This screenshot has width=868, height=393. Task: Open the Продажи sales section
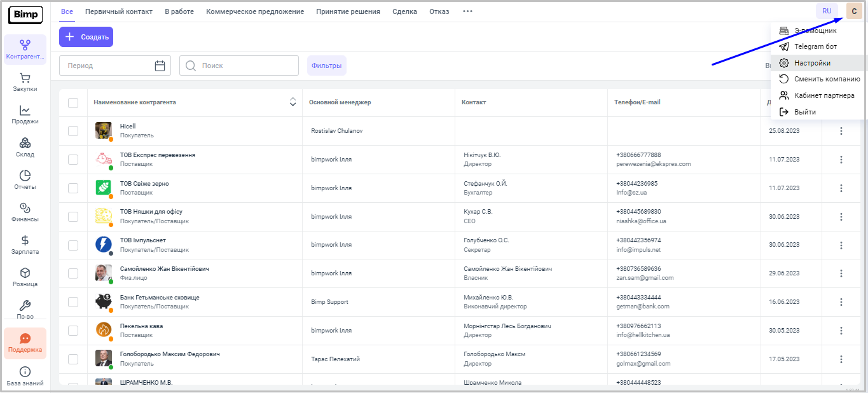[x=25, y=115]
